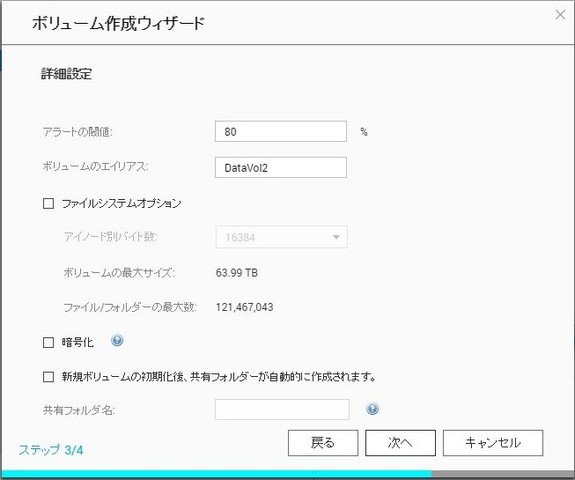Viewport: 575px width, 480px height.
Task: Click the 63.99 TB maximum volume size value
Action: pos(237,273)
